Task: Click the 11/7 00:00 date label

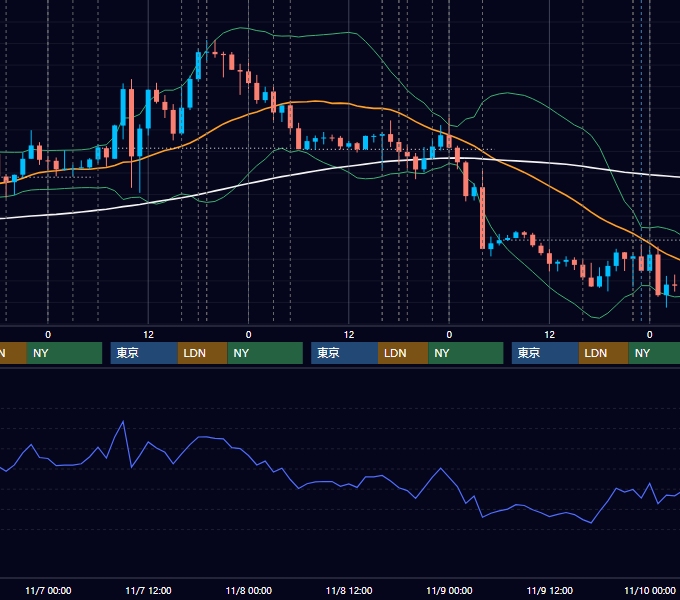Action: (x=48, y=591)
